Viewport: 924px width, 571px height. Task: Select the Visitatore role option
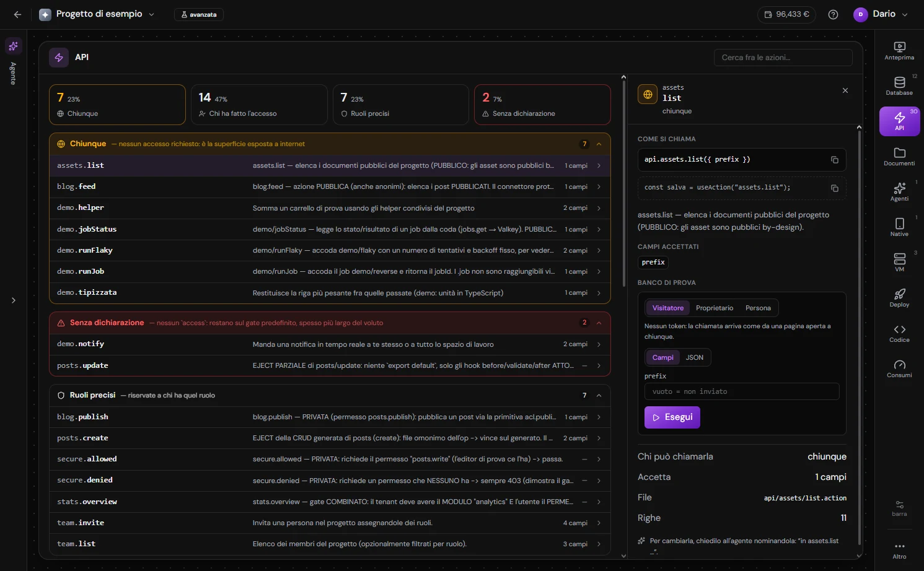667,308
